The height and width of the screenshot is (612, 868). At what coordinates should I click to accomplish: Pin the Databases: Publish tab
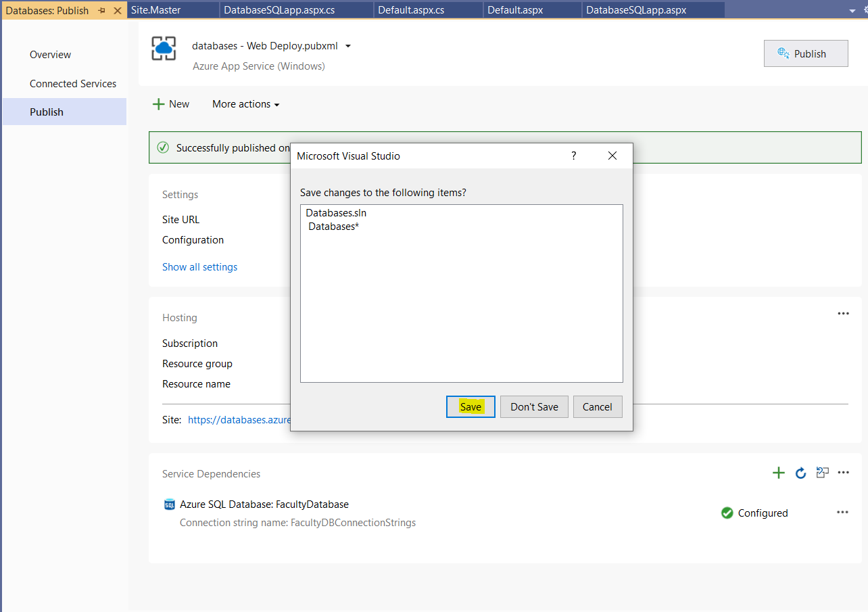click(x=102, y=10)
